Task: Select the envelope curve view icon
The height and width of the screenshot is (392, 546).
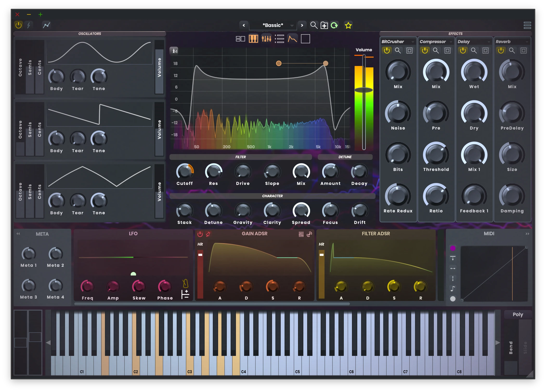Action: 292,39
